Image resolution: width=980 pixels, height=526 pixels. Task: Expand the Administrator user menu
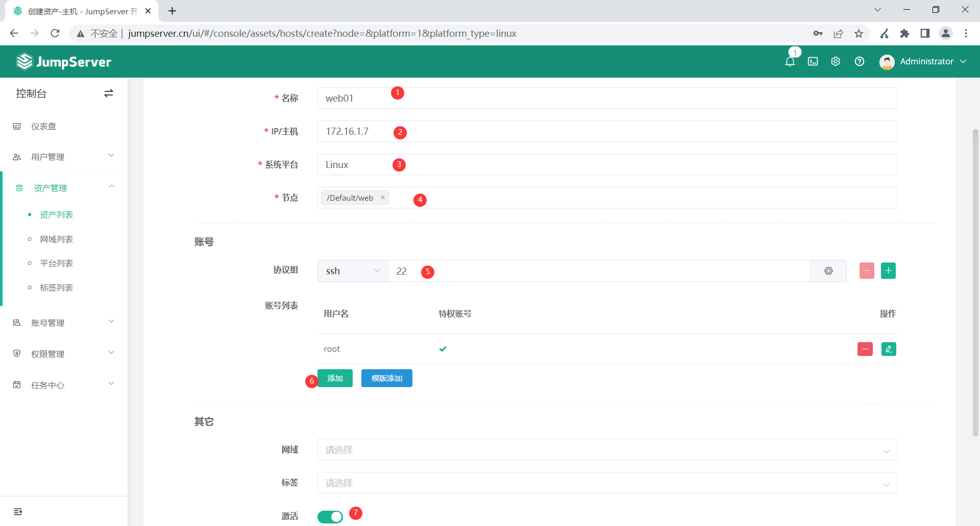coord(963,61)
